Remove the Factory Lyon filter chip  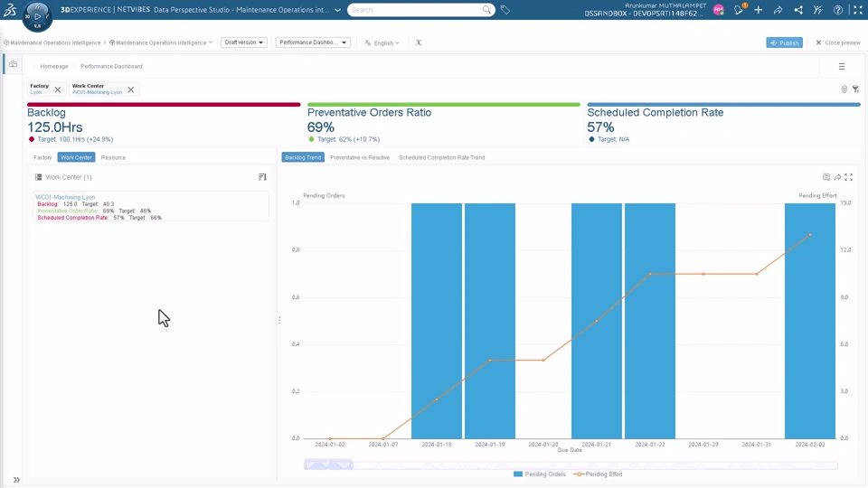tap(58, 89)
